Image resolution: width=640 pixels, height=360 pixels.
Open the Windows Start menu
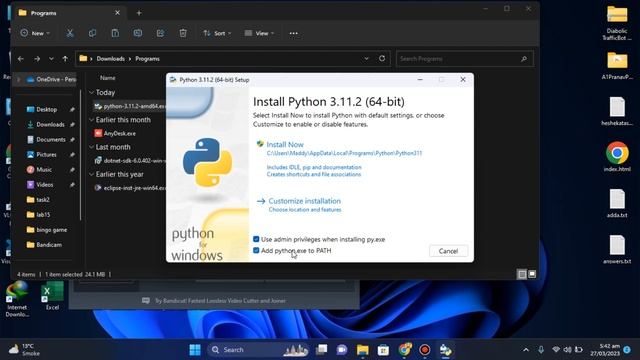tap(195, 350)
